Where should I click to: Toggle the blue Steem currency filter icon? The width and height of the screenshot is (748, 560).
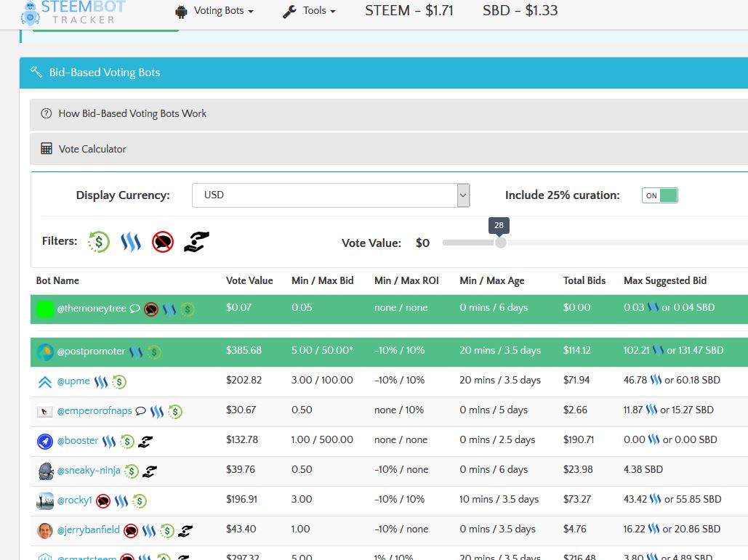coord(131,242)
